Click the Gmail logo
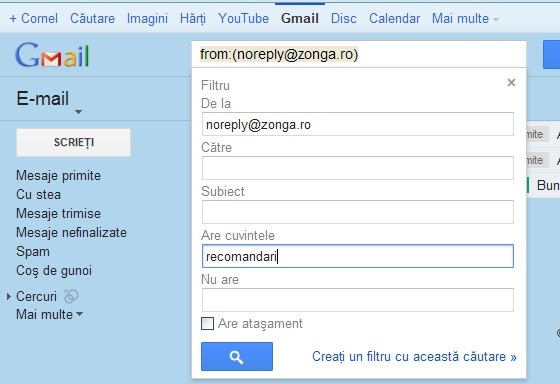The image size is (560, 384). tap(52, 55)
